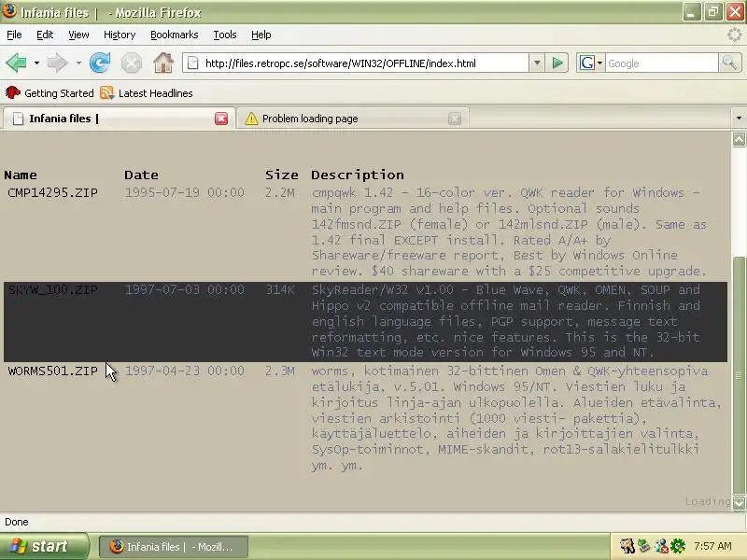This screenshot has width=747, height=560.
Task: Open the History menu
Action: tap(120, 35)
